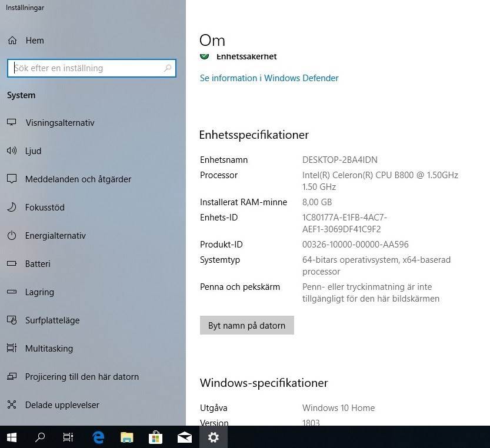The image size is (490, 448).
Task: Click the Hem home icon
Action: (x=12, y=41)
